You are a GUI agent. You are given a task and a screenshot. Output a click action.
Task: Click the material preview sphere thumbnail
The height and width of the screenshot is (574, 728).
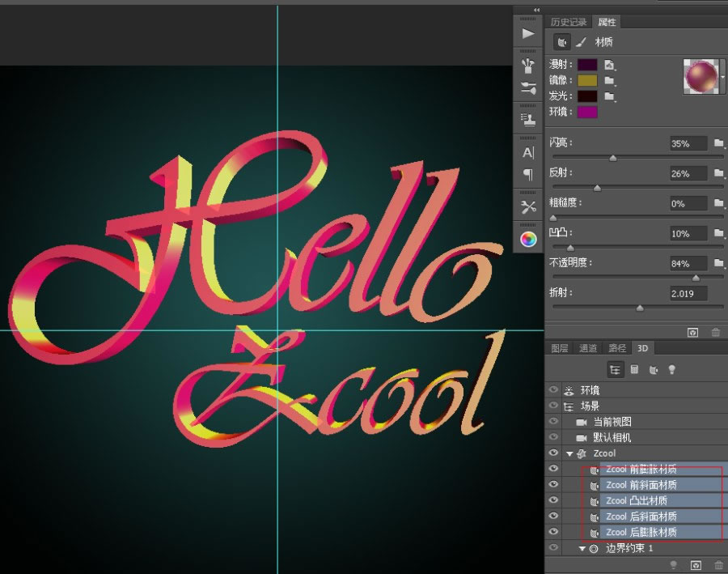point(700,77)
